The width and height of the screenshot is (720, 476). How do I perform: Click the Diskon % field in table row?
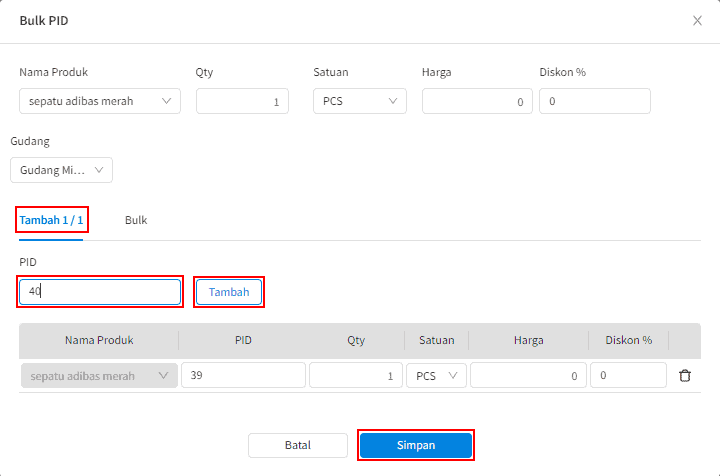[628, 375]
